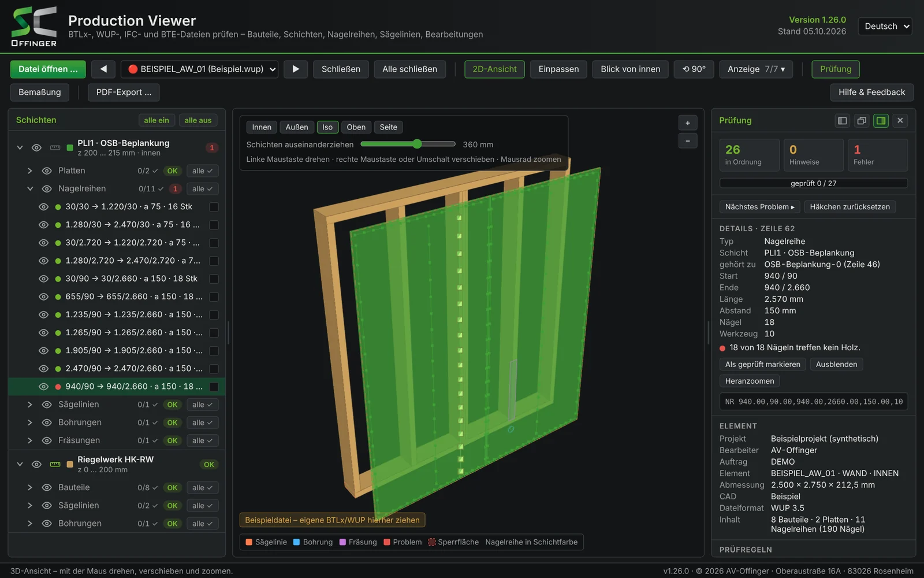The height and width of the screenshot is (578, 924).
Task: Hide Fräsungen group via eye icon
Action: click(47, 440)
